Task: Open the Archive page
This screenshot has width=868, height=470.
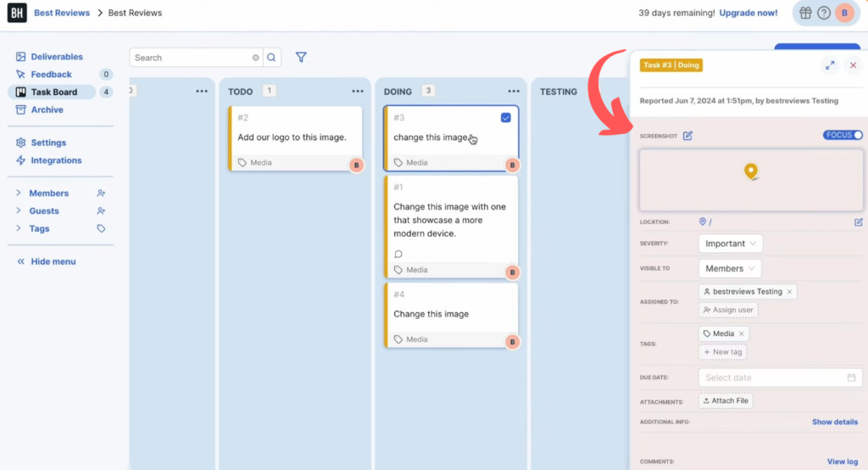Action: pos(39,109)
